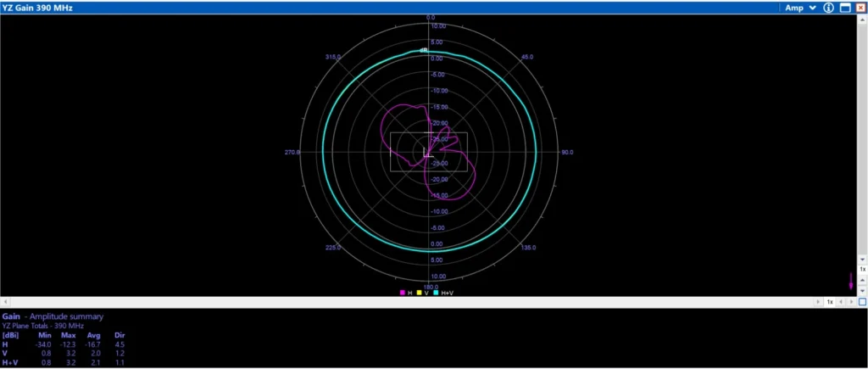Click the yellow V legend swatch
868x369 pixels.
tap(419, 293)
